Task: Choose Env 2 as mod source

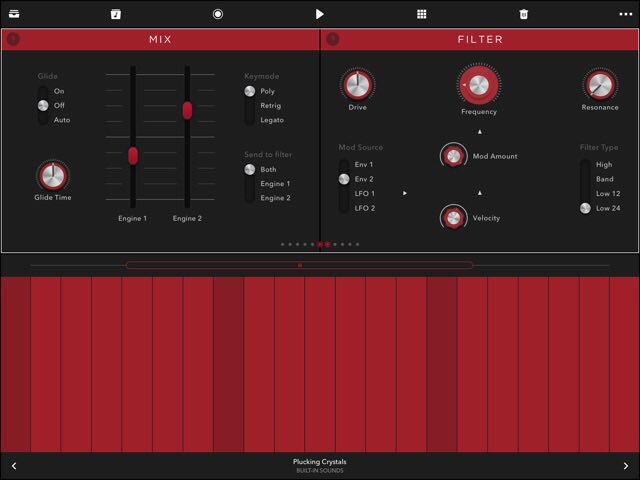Action: coord(364,179)
